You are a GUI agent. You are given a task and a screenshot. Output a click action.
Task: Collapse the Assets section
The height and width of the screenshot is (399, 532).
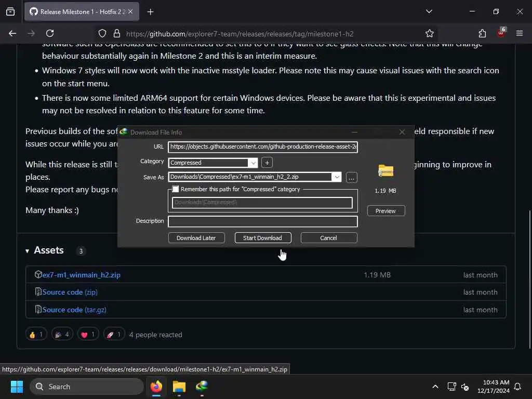pos(27,251)
